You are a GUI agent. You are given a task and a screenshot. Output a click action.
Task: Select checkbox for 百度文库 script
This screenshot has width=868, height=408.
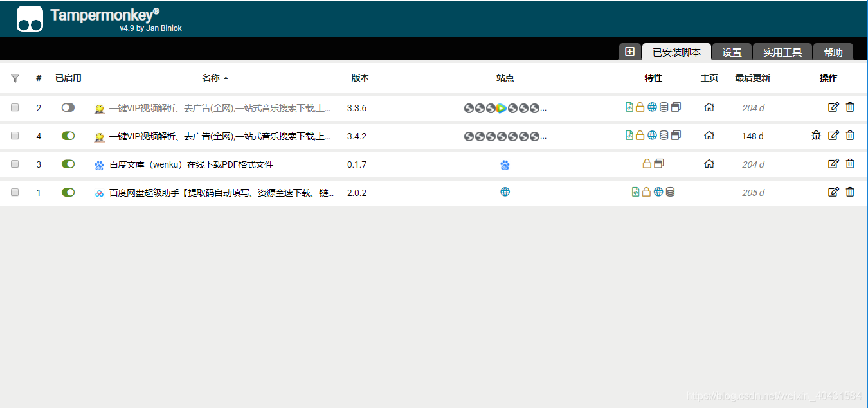point(15,164)
